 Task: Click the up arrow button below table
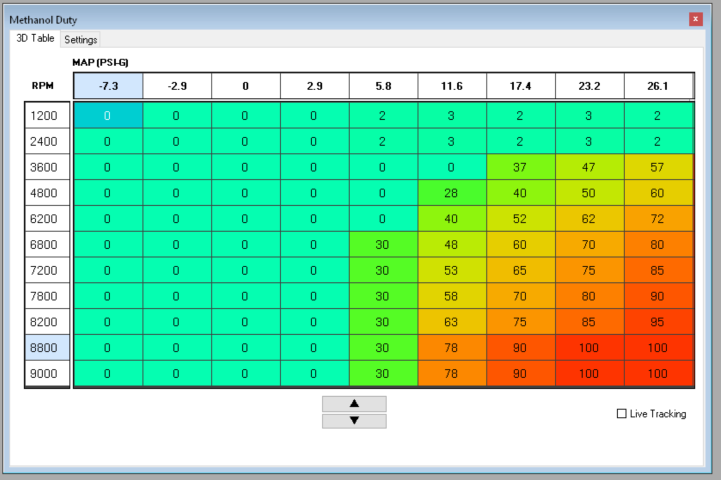tap(353, 403)
